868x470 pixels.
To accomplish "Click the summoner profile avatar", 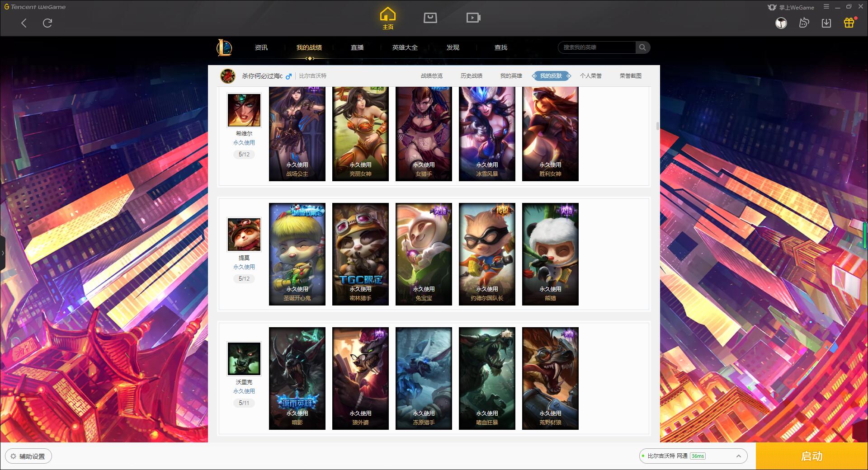I will [x=228, y=76].
